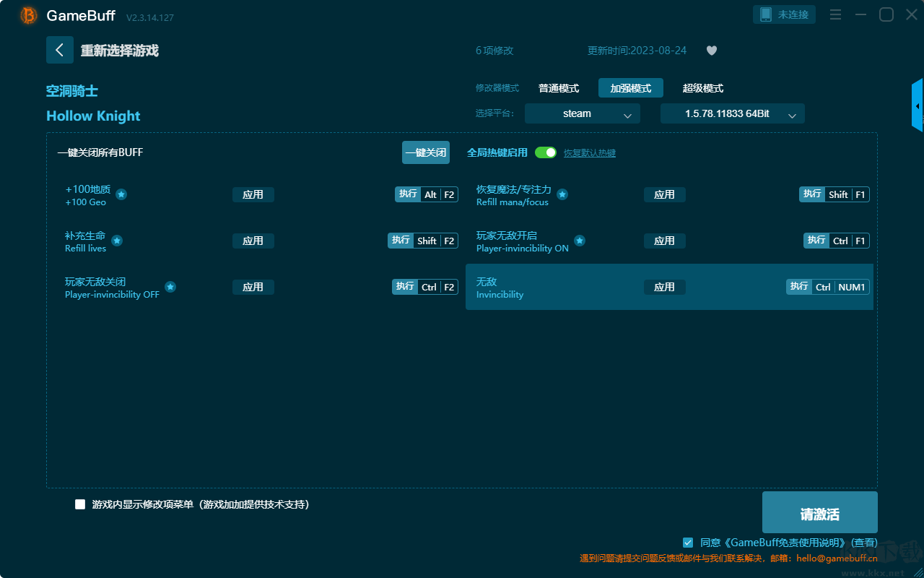Click the back arrow to reselect game
Image resolution: width=924 pixels, height=578 pixels.
coord(59,50)
